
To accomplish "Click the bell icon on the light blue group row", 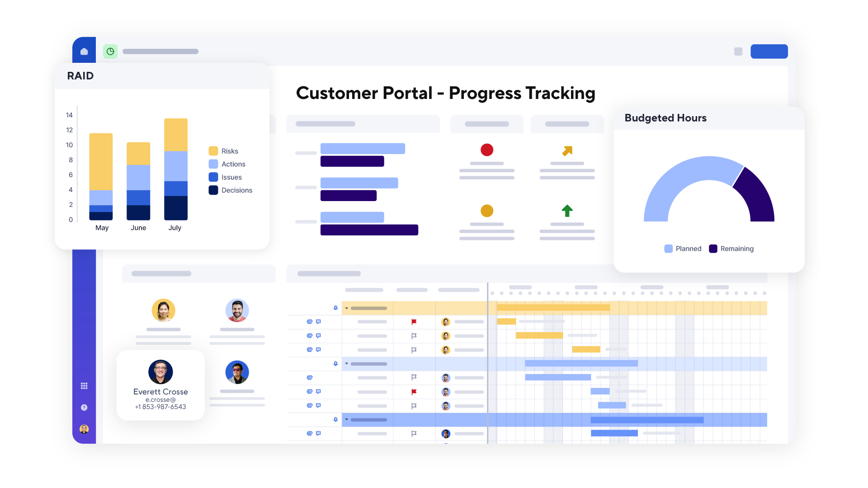I will tap(335, 364).
